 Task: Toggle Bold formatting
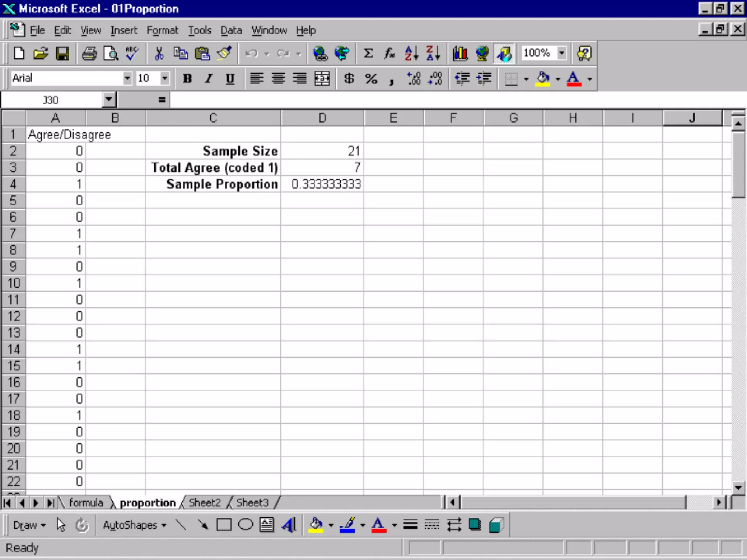(x=187, y=78)
